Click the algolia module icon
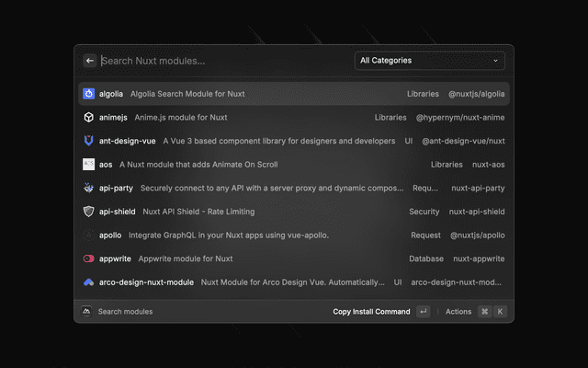 pos(89,94)
